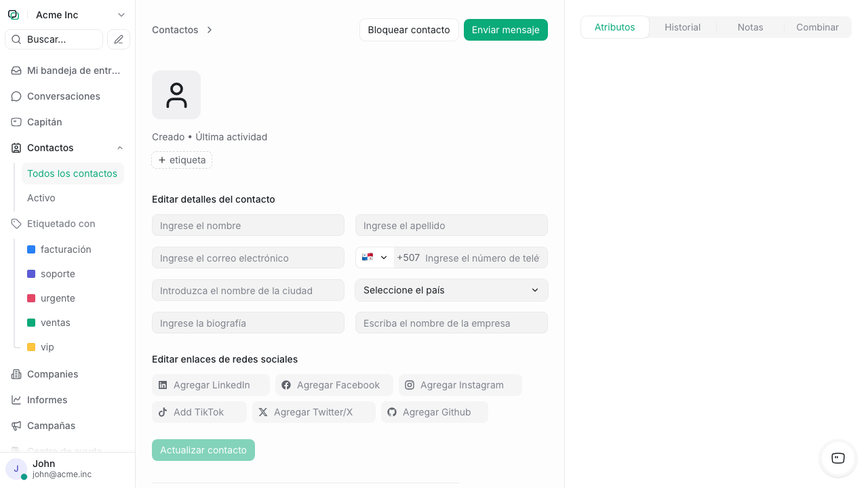
Task: Collapse the Contactos section chevron
Action: 120,148
